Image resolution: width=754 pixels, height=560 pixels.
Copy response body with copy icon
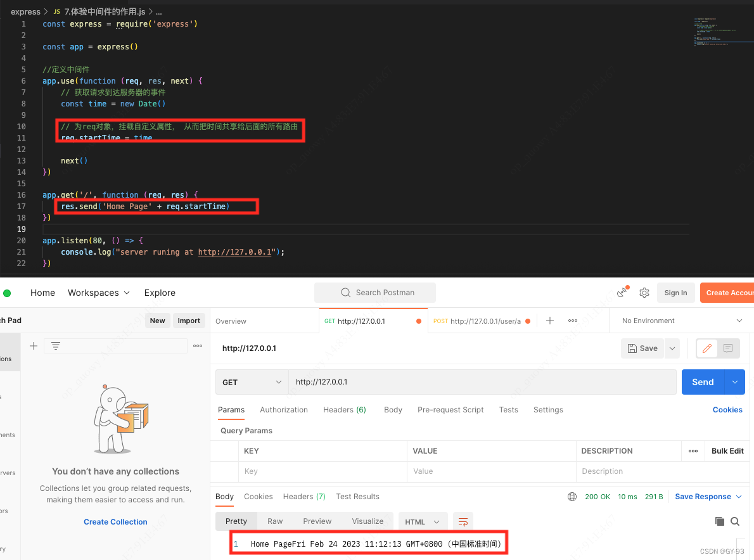[719, 521]
